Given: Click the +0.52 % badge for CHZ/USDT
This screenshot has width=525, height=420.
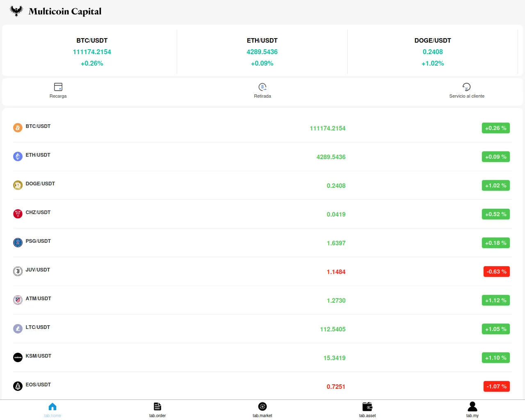Looking at the screenshot, I should pos(496,214).
